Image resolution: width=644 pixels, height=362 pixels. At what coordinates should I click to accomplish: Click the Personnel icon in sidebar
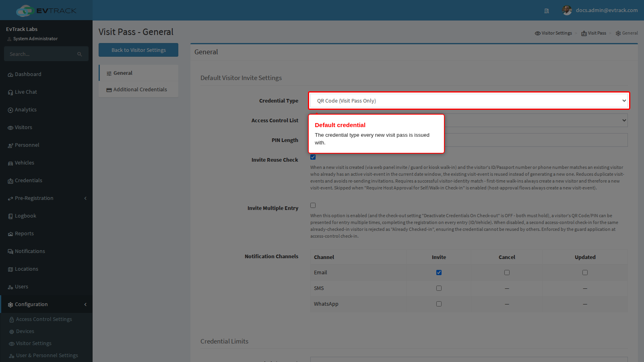[10, 146]
